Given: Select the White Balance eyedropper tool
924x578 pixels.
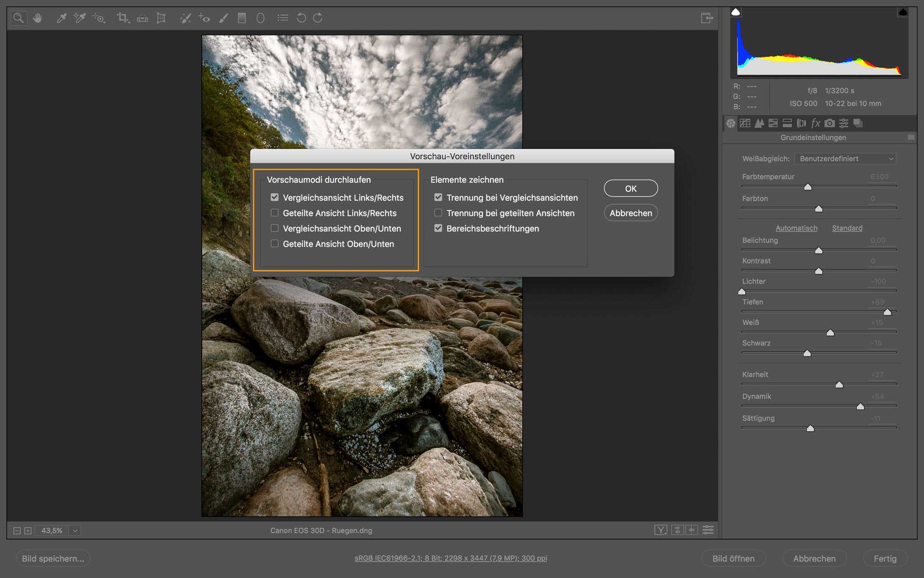Looking at the screenshot, I should pyautogui.click(x=61, y=18).
